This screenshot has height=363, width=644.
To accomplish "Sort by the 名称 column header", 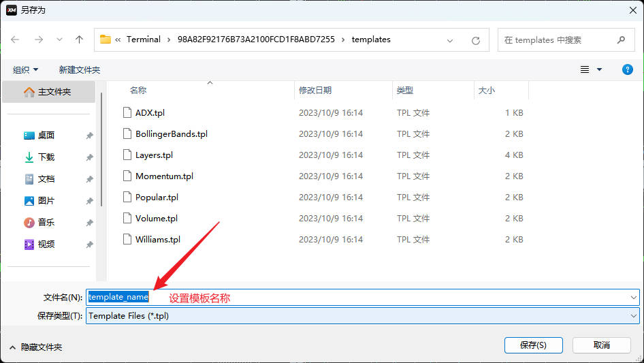I will [x=138, y=91].
